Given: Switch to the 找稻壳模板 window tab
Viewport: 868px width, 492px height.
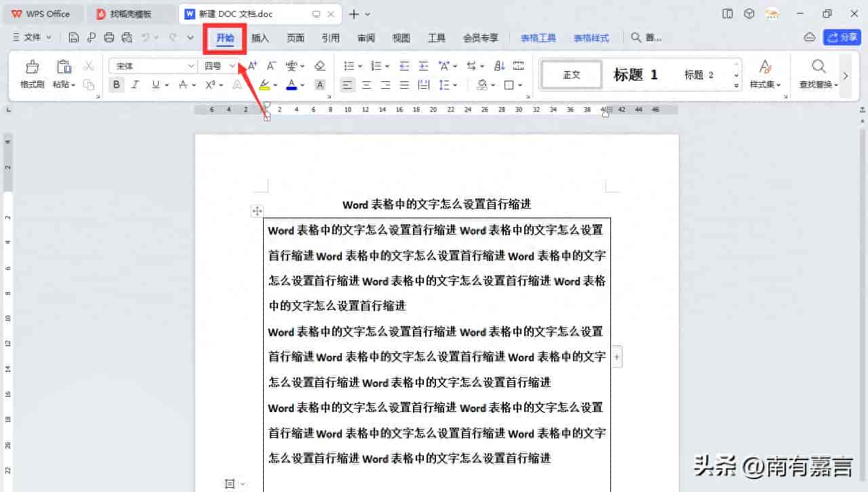Looking at the screenshot, I should point(132,14).
